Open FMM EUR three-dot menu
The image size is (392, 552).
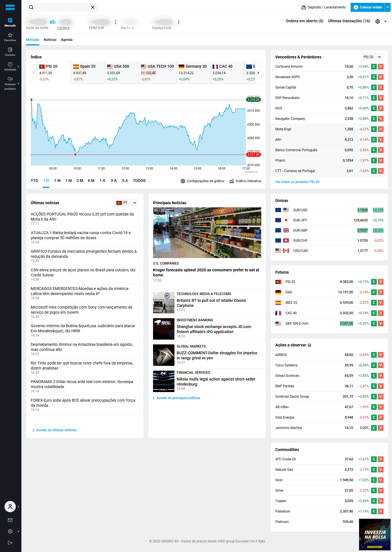[116, 22]
